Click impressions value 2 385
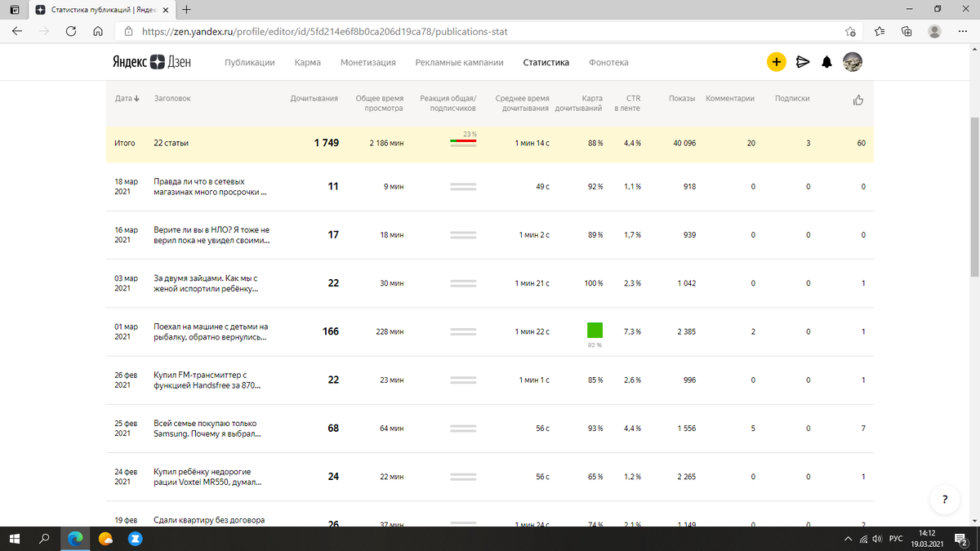 pos(687,331)
